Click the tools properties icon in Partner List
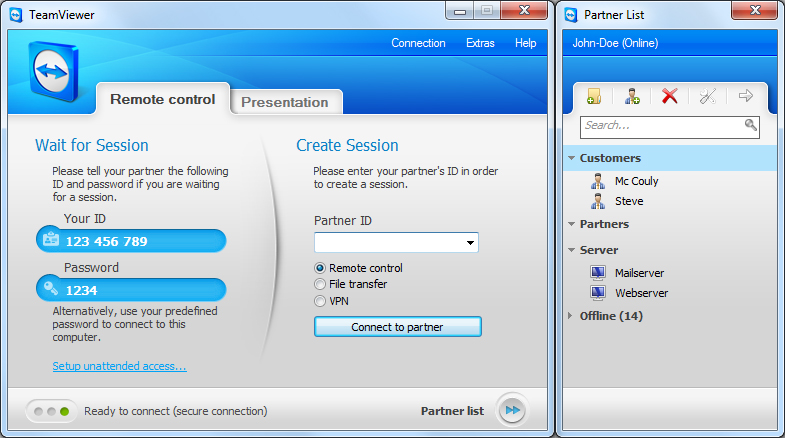Screen dimensions: 785x438 pyautogui.click(x=707, y=96)
